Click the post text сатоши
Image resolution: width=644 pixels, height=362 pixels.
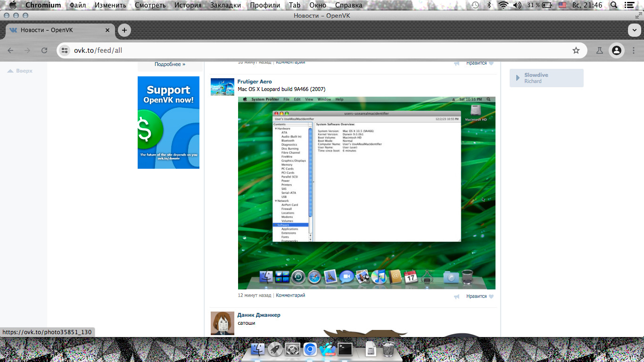click(247, 323)
